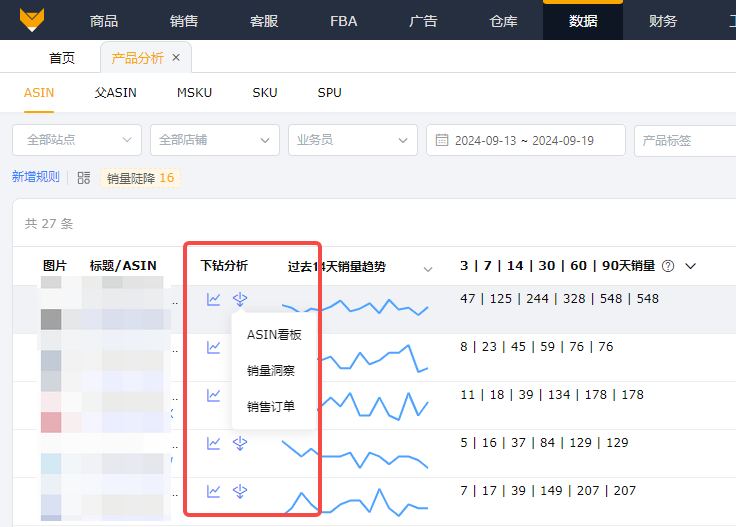
Task: Click the help icon beside 90天销量
Action: 668,266
